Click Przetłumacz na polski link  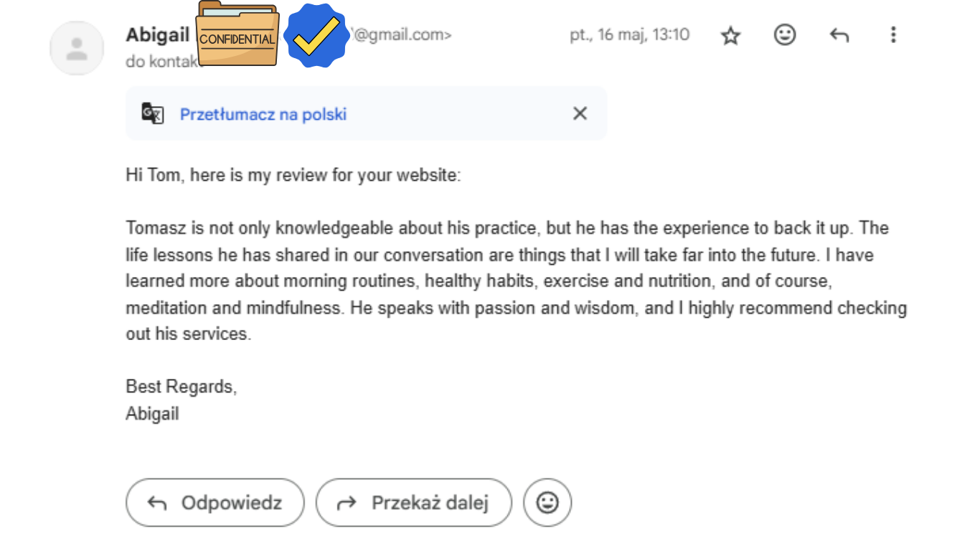(x=263, y=114)
